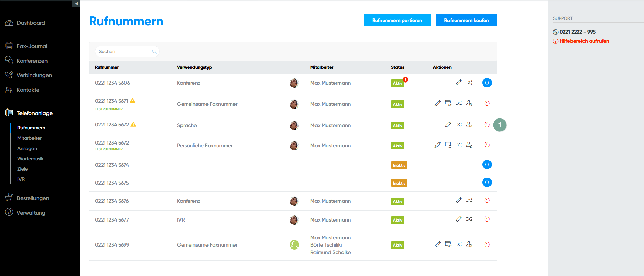Go to Fax-Journal in the sidebar
The height and width of the screenshot is (276, 644).
point(32,46)
